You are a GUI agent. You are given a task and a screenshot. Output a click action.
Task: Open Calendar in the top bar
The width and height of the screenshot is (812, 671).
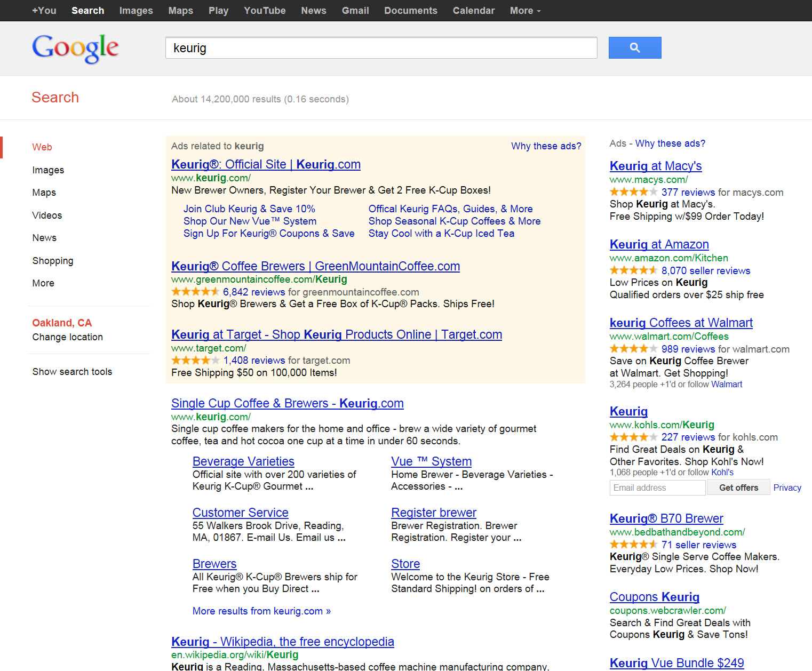(x=474, y=11)
